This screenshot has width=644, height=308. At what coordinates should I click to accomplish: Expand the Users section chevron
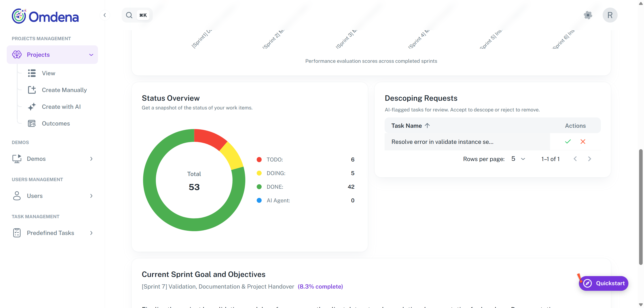pyautogui.click(x=91, y=196)
